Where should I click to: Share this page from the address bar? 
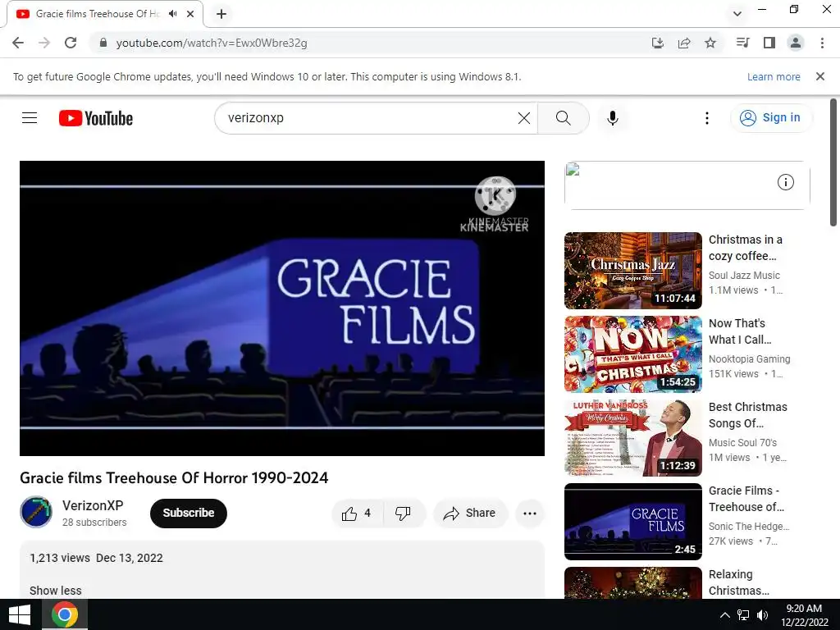[684, 43]
